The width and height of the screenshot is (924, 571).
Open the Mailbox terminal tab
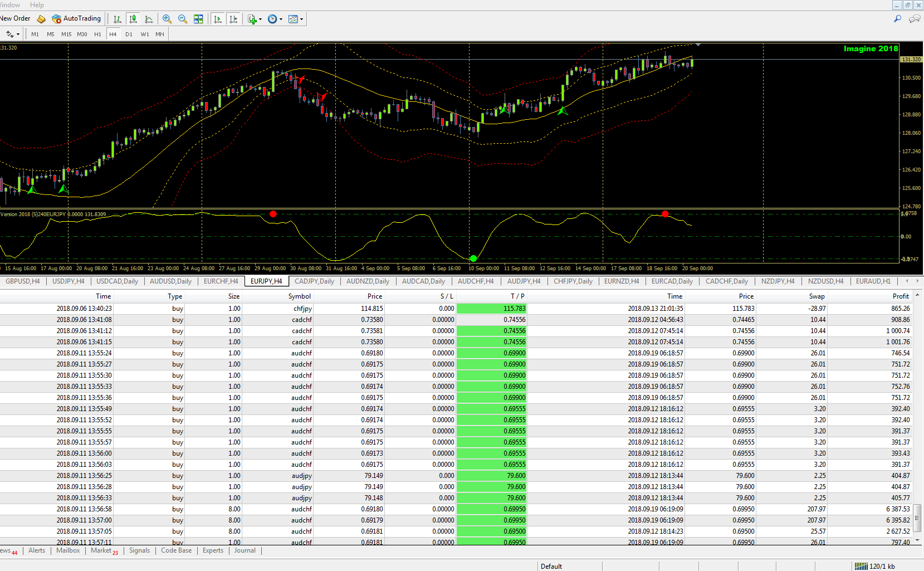click(x=68, y=550)
